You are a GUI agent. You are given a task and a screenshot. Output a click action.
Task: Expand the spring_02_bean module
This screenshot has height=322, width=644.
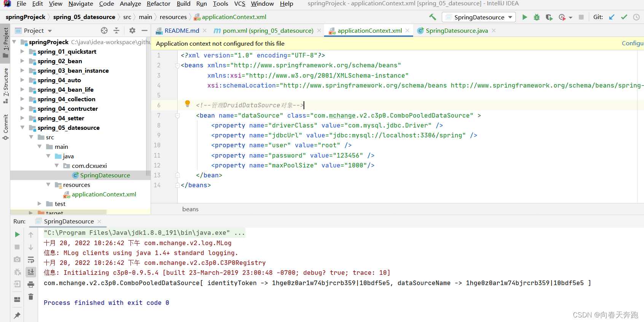pyautogui.click(x=22, y=61)
